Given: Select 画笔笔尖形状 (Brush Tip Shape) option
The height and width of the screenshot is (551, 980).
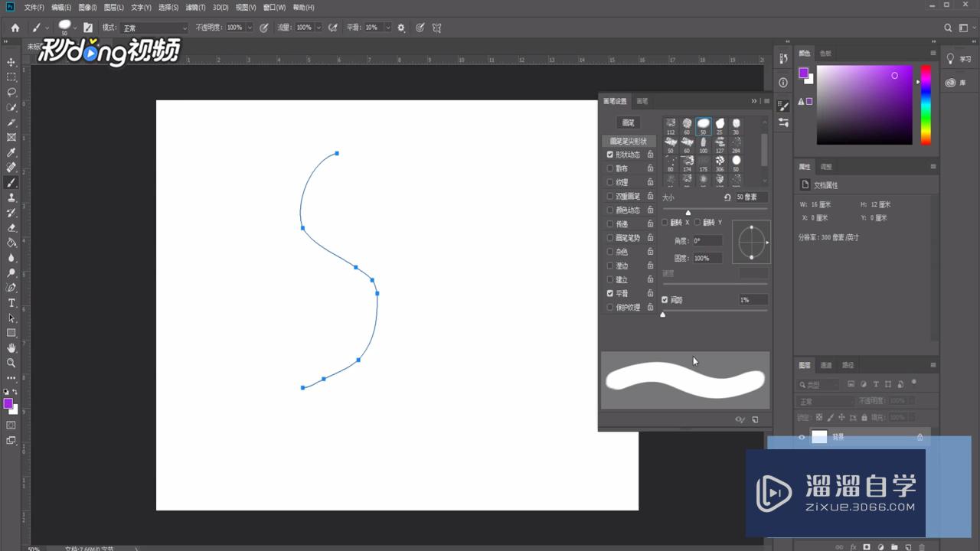Looking at the screenshot, I should point(629,141).
